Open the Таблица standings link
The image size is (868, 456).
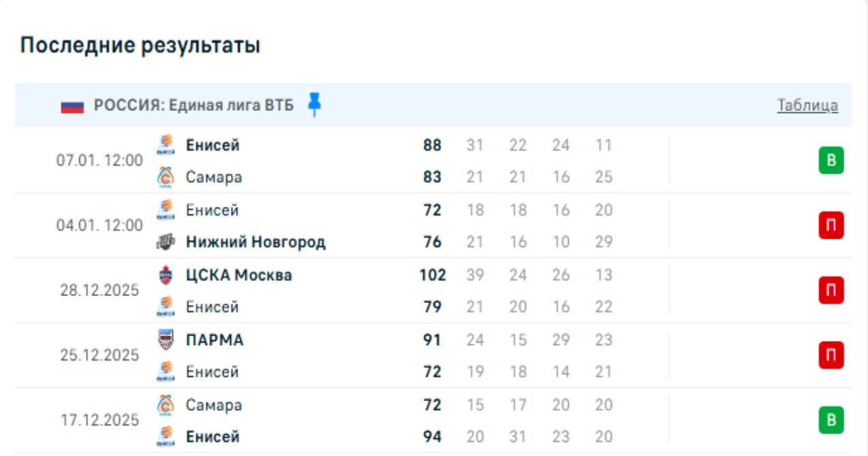pos(807,105)
